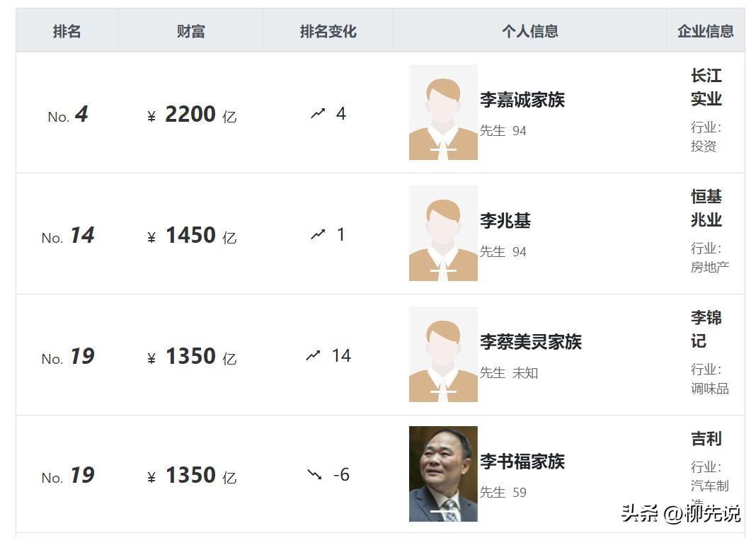Click the 长江实业 company name
The width and height of the screenshot is (756, 538).
706,87
